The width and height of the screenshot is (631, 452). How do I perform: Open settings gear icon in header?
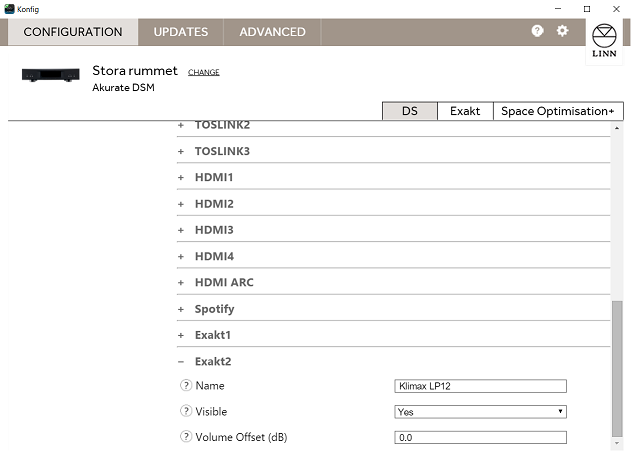[x=562, y=31]
